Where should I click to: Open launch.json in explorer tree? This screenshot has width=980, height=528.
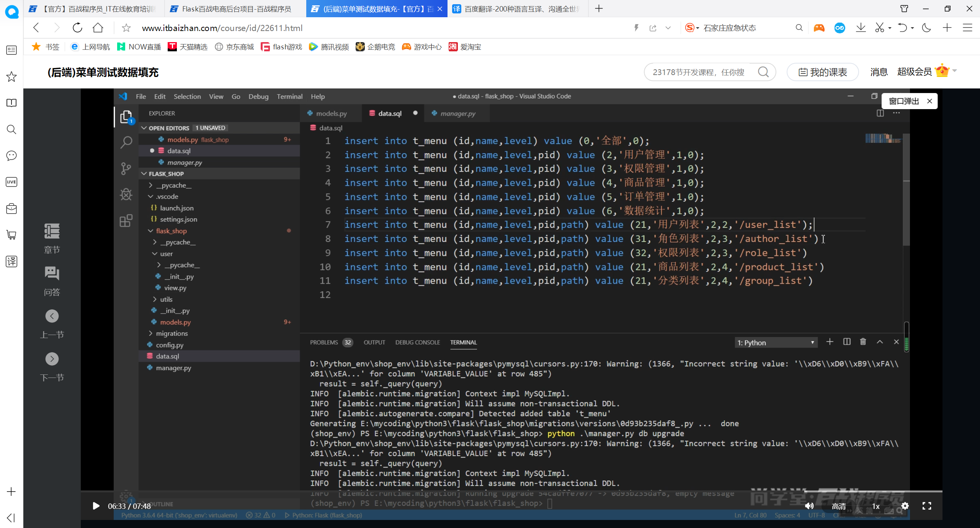(176, 208)
